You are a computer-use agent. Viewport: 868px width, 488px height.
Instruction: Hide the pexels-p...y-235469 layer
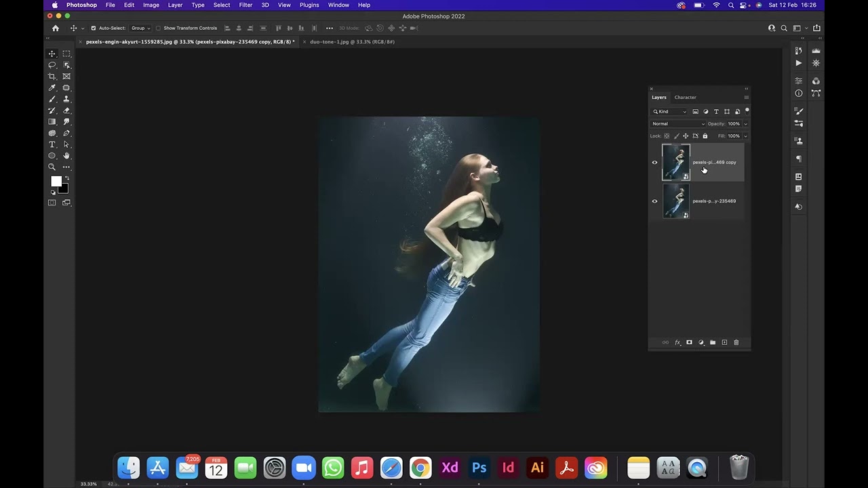[654, 201]
